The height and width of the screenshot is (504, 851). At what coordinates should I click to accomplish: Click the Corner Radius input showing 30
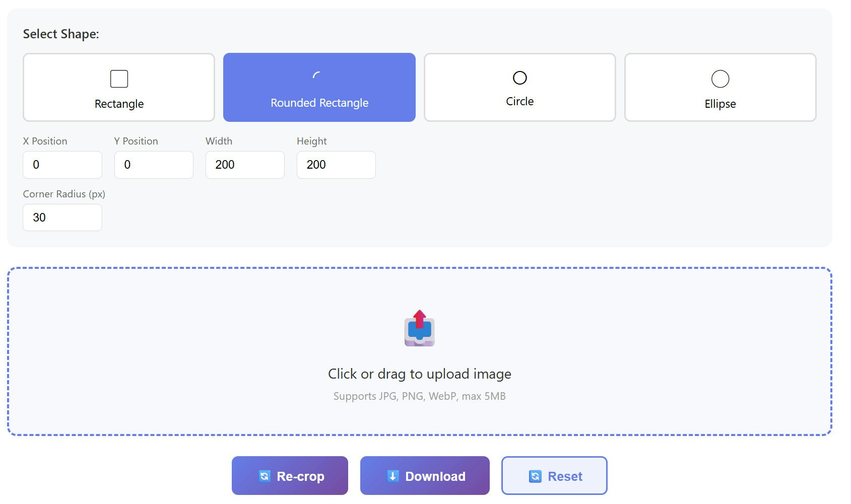[62, 218]
